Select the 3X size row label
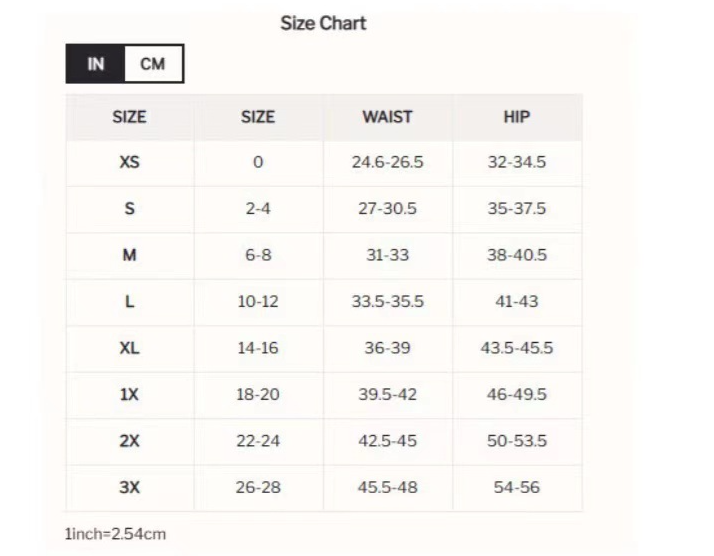This screenshot has height=556, width=714. click(x=129, y=487)
